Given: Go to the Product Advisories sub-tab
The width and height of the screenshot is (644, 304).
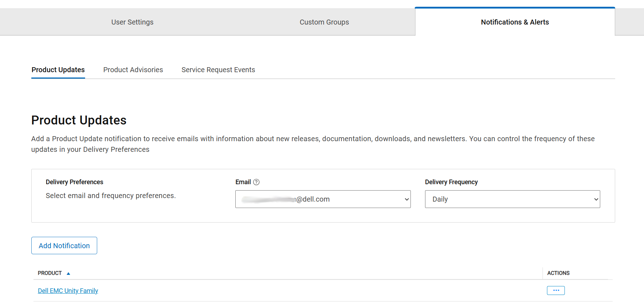Looking at the screenshot, I should click(x=133, y=70).
